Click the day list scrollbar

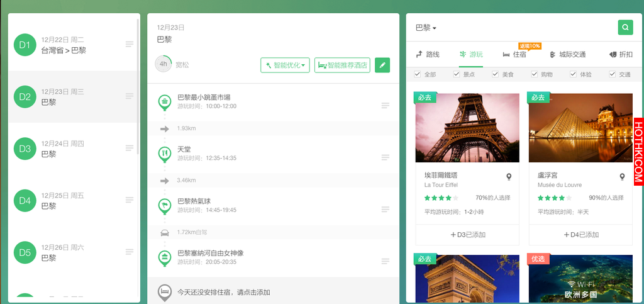[138, 86]
